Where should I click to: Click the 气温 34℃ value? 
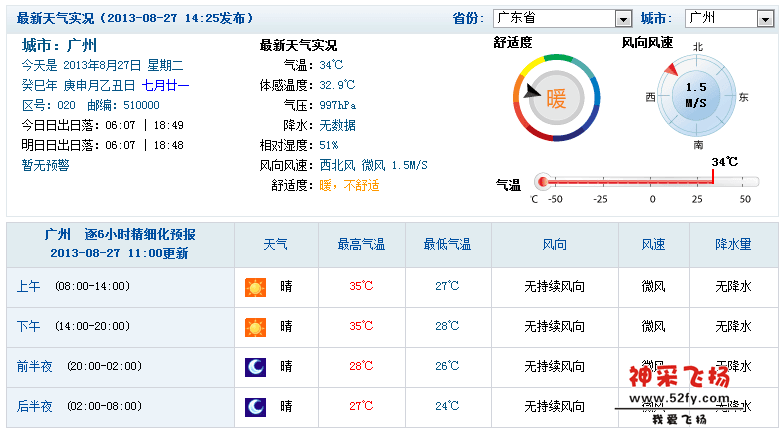click(331, 65)
